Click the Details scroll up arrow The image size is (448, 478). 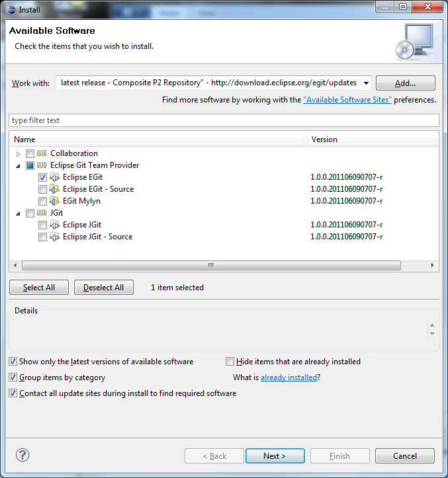tap(432, 325)
